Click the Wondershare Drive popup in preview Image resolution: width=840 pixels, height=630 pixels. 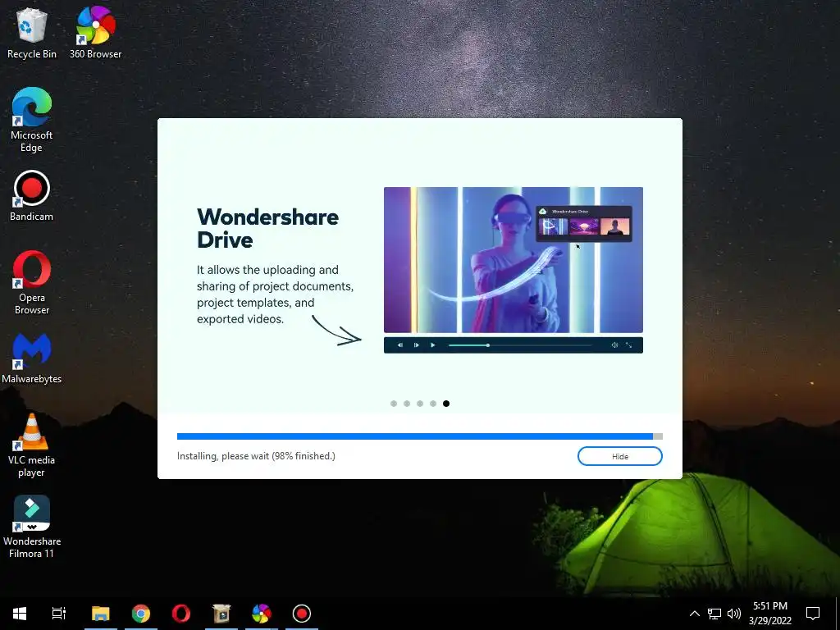583,223
